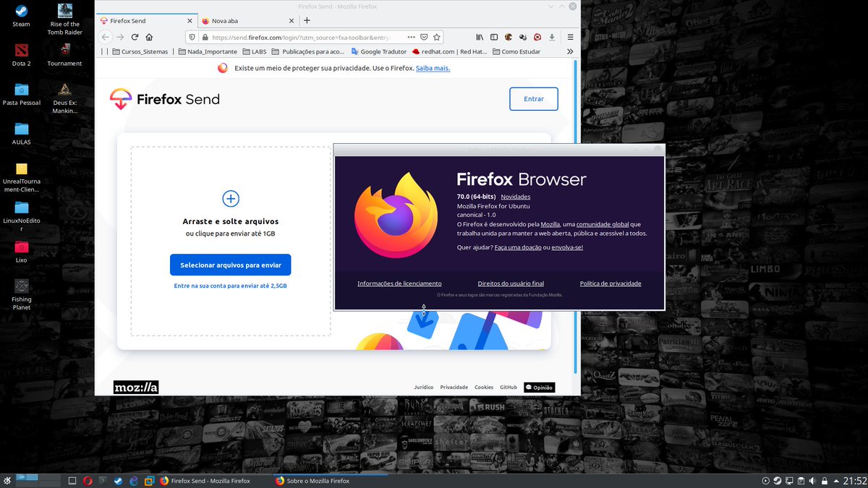The width and height of the screenshot is (868, 488).
Task: Open the Firefox hamburger menu
Action: pyautogui.click(x=570, y=37)
